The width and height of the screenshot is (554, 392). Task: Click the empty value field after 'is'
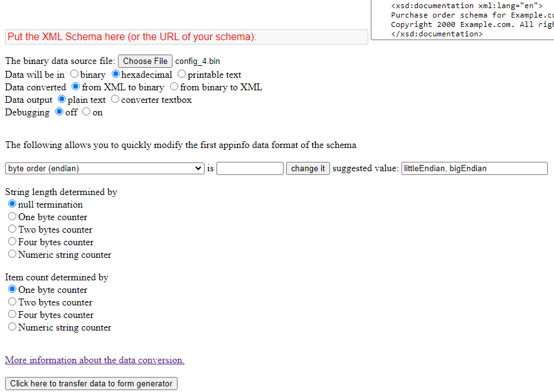point(250,169)
